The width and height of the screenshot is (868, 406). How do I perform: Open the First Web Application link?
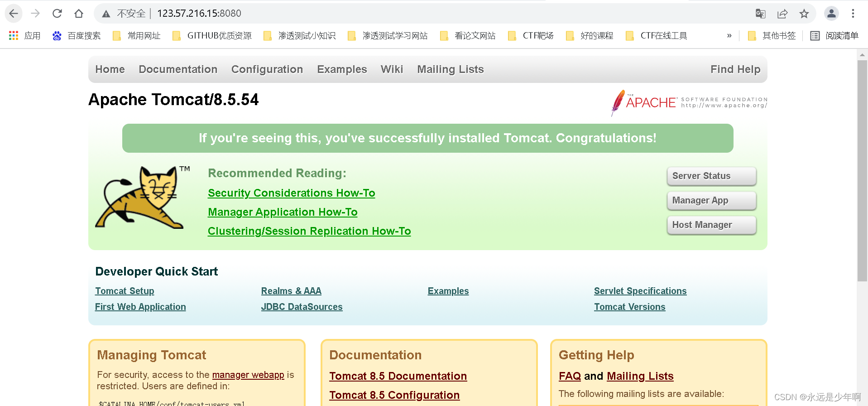click(x=140, y=307)
